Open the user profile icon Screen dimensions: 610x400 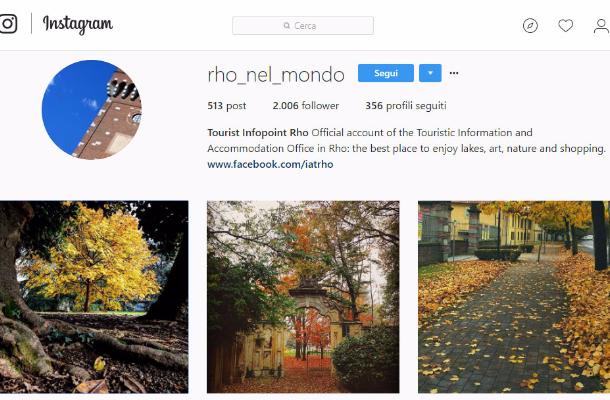pyautogui.click(x=601, y=26)
